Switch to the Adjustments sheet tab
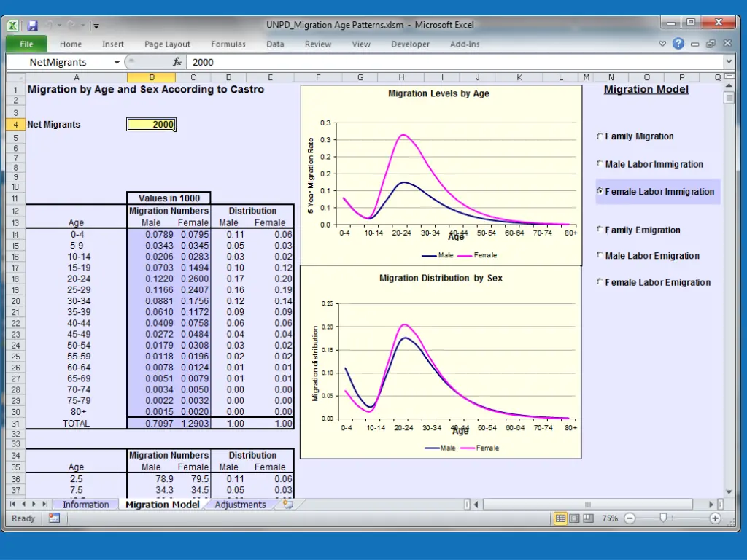Screen dimensions: 747x560 tap(240, 505)
